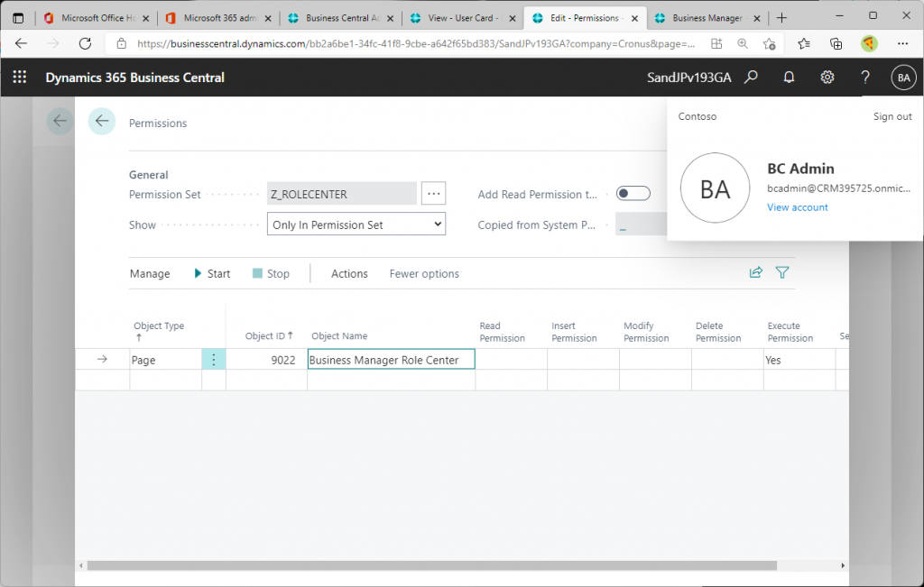This screenshot has height=587, width=924.
Task: Open the notifications bell
Action: 789,78
